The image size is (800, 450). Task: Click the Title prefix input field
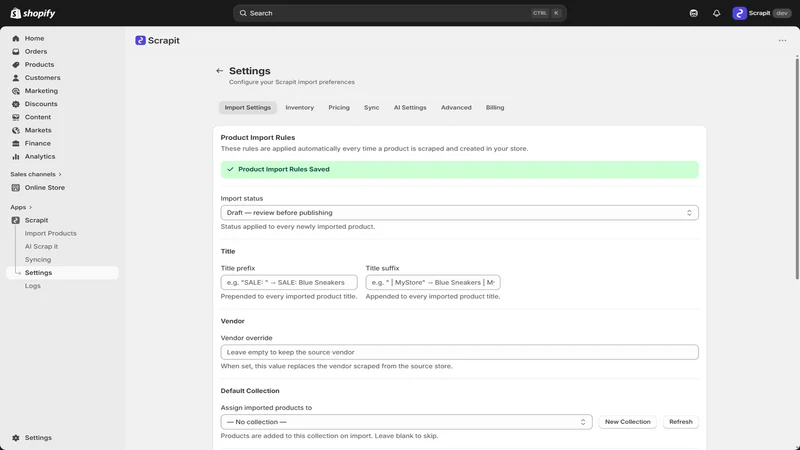pos(289,282)
